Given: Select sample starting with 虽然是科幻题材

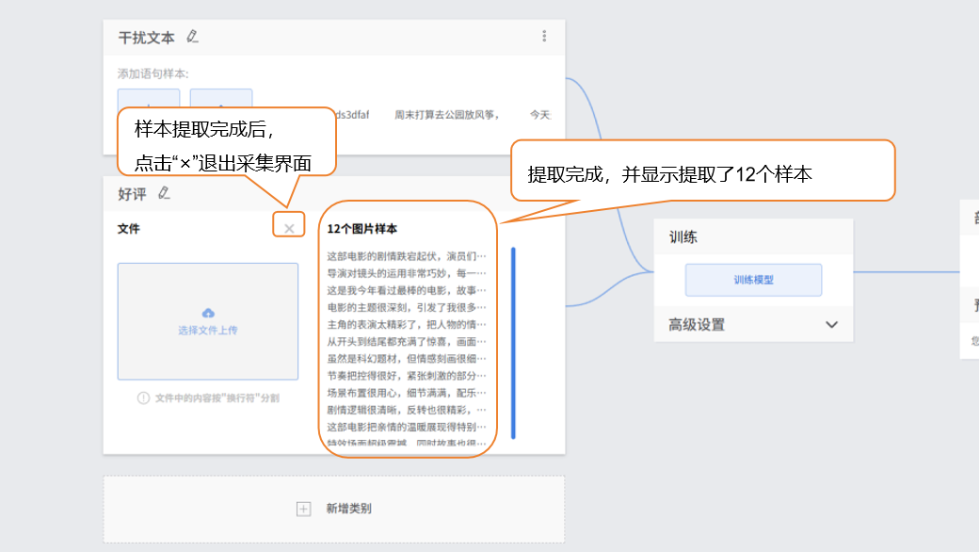Looking at the screenshot, I should click(x=406, y=359).
